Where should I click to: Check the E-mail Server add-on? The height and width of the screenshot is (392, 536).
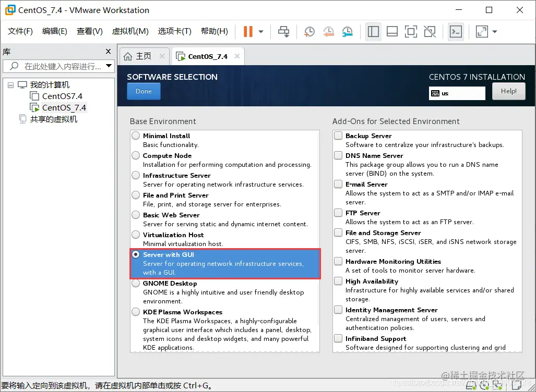[338, 184]
